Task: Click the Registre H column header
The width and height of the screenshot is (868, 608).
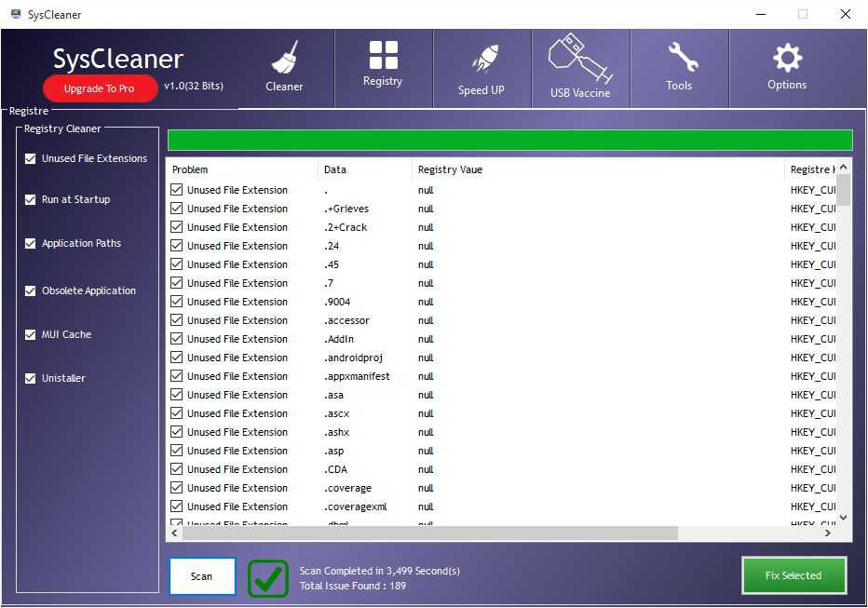Action: 813,169
